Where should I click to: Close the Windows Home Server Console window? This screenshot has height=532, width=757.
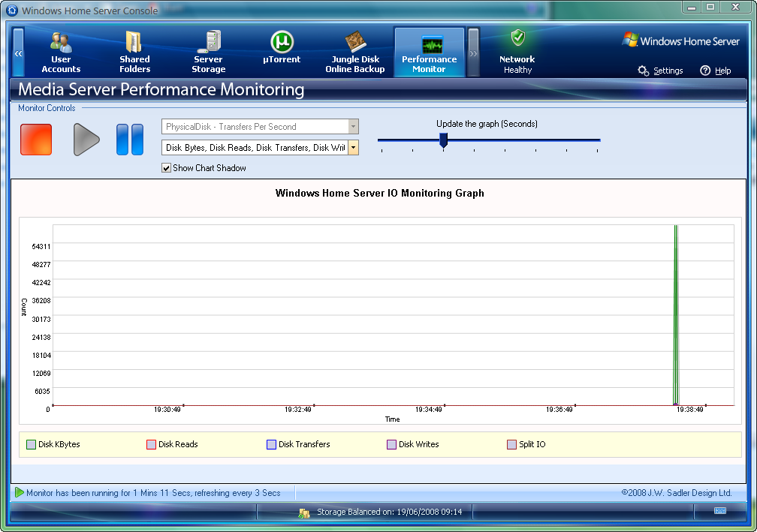coord(736,8)
